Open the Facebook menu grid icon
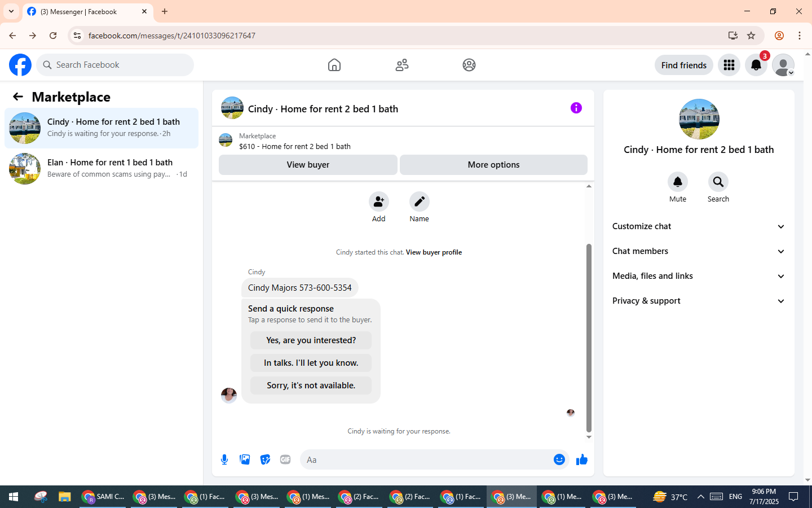Viewport: 812px width, 508px height. click(x=729, y=65)
